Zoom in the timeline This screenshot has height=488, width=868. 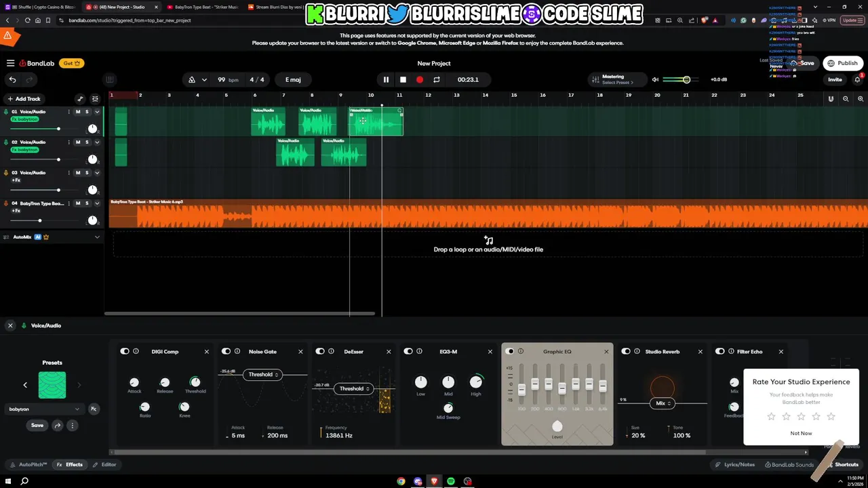[x=861, y=99]
